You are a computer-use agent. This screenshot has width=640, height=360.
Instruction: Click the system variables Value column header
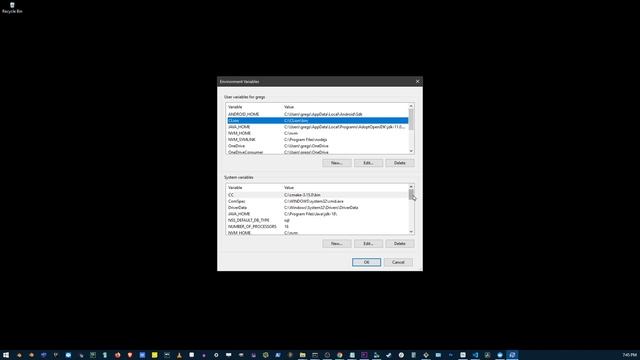tap(345, 188)
